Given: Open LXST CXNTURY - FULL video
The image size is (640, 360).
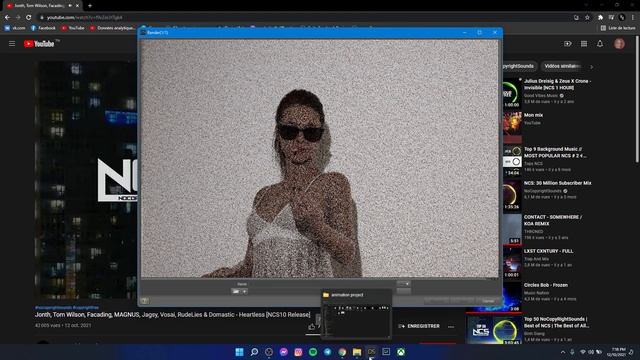Looking at the screenshot, I should point(548,251).
